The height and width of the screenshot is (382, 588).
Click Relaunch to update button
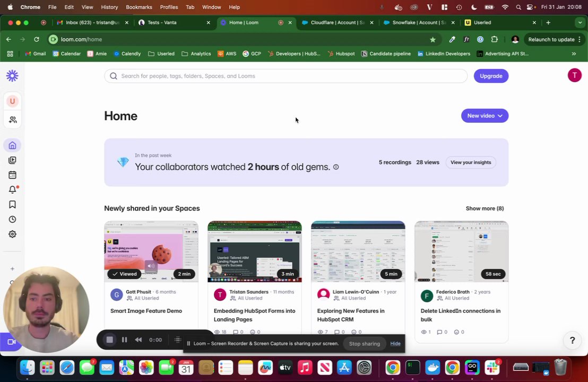(551, 39)
